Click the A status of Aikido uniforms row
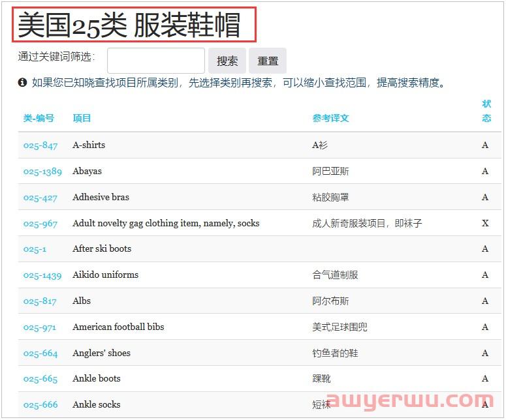Viewport: 506px width, 420px height. tap(485, 275)
